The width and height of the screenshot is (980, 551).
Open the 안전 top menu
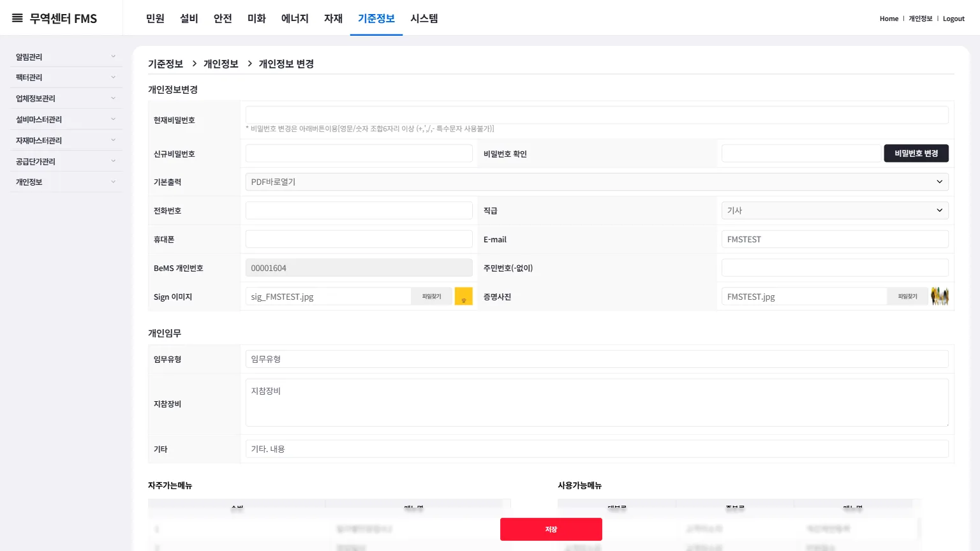[223, 18]
